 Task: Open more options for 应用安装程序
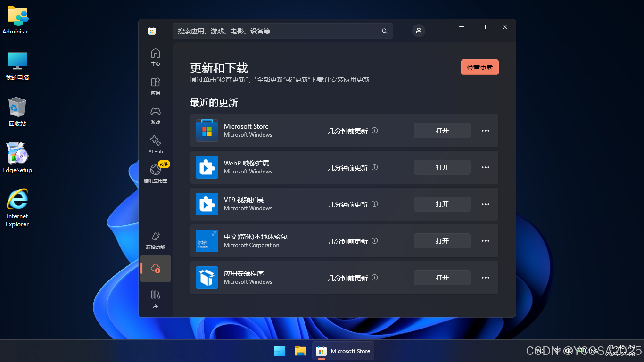pyautogui.click(x=486, y=278)
